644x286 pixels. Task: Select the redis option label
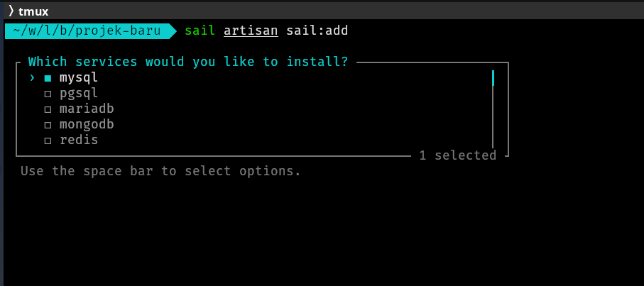pos(79,140)
